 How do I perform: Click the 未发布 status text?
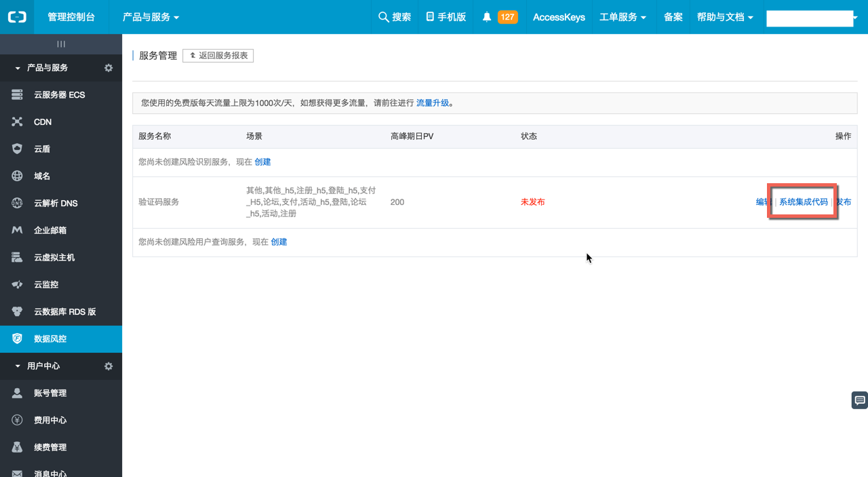[x=532, y=202]
